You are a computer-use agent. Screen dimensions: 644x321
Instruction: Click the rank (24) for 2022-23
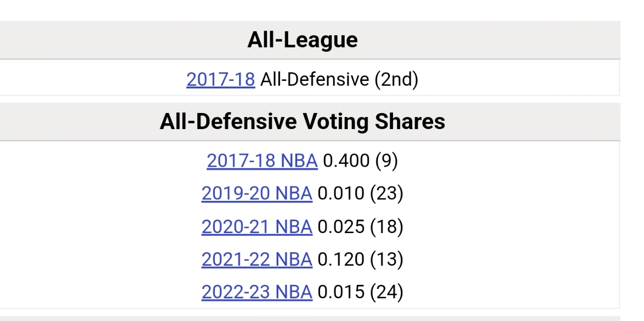386,292
